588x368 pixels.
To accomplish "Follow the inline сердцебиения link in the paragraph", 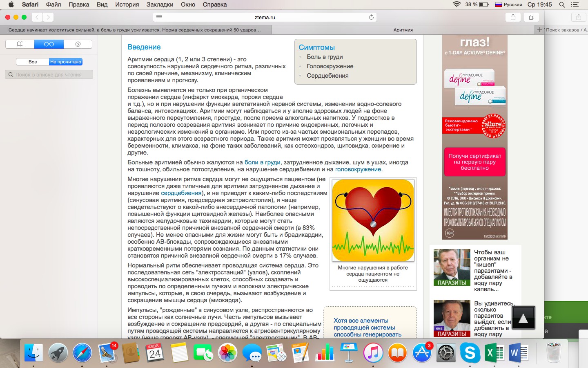I will tap(181, 193).
